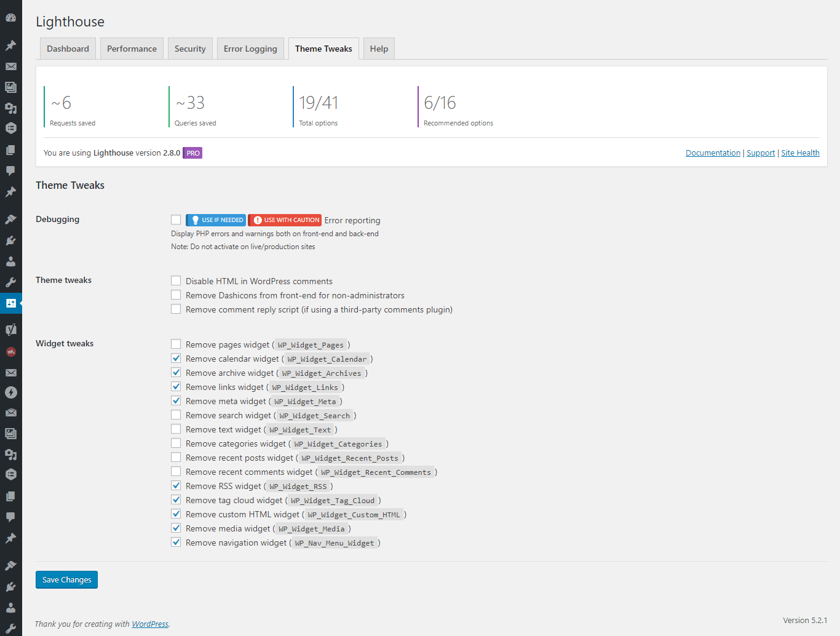Screen dimensions: 840x636
Task: Untick the Remove links widget checkbox
Action: [176, 386]
